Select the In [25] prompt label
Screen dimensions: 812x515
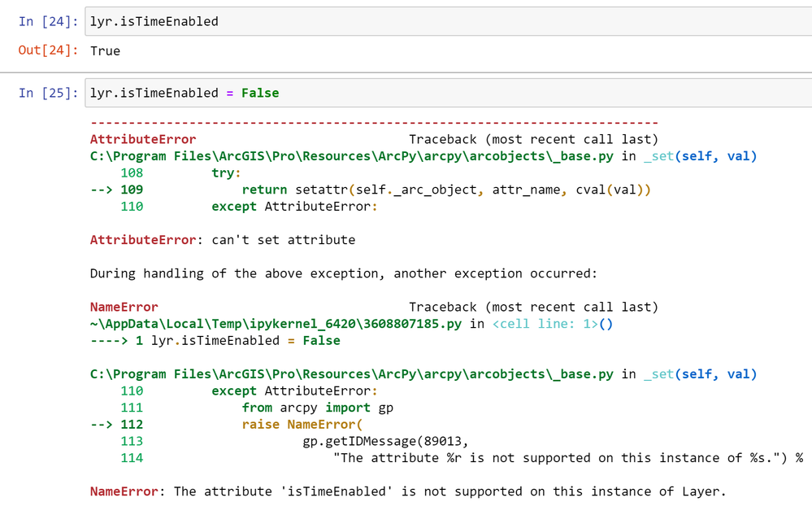pos(49,93)
